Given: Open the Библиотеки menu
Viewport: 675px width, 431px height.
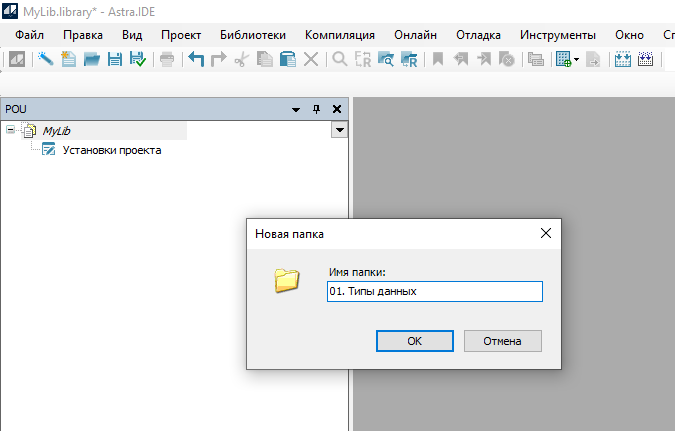Looking at the screenshot, I should pos(252,34).
